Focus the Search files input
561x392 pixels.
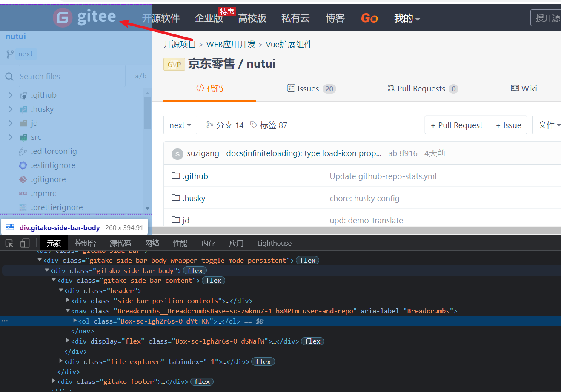tap(72, 76)
